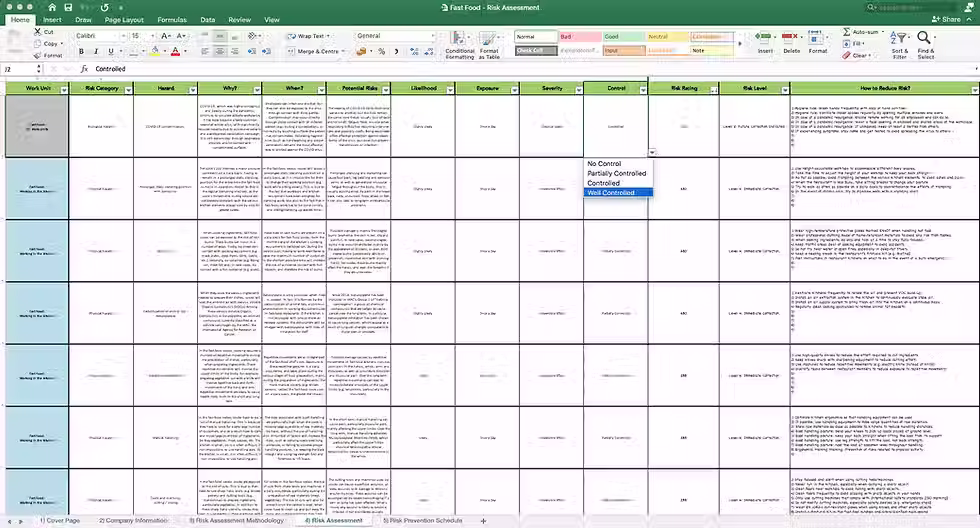Open Conditional Formatting
980x528 pixels.
click(459, 45)
